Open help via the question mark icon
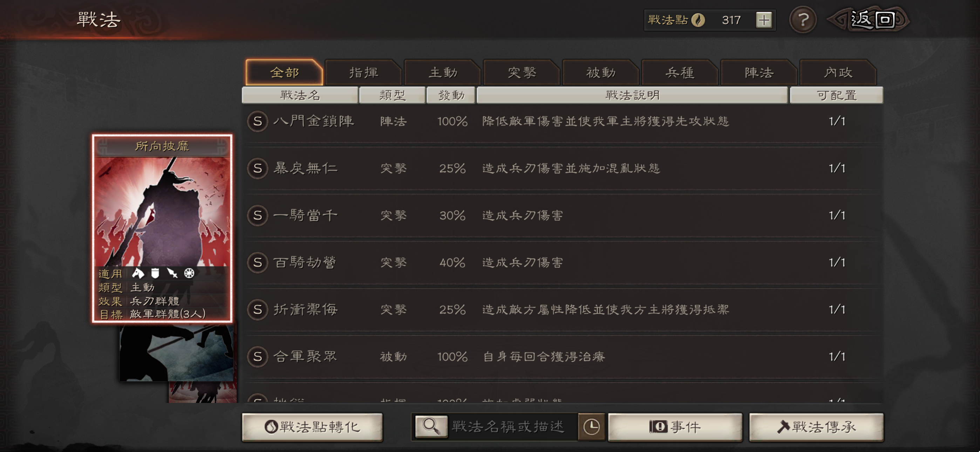Screen dimensions: 980x452 802,20
